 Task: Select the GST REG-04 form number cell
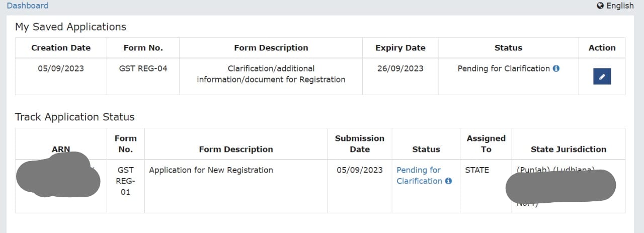143,68
